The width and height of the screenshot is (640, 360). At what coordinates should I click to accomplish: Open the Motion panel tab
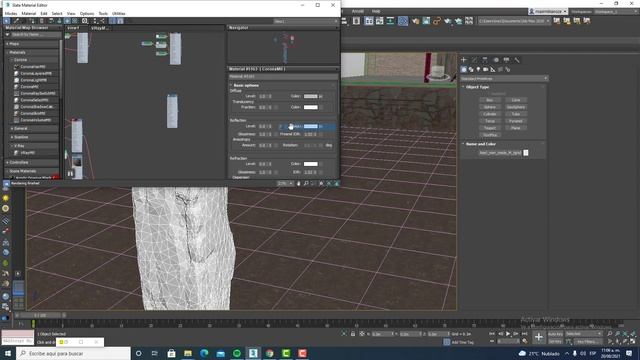[x=496, y=60]
